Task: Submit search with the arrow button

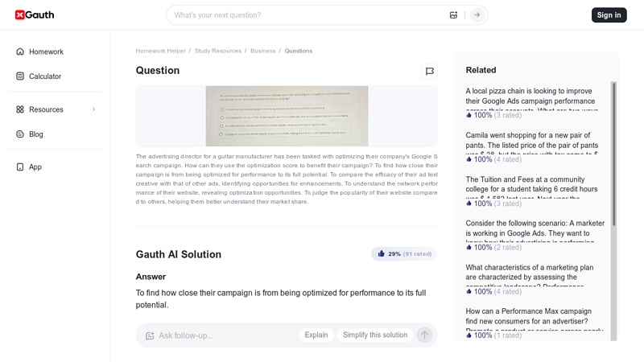Action: point(477,15)
